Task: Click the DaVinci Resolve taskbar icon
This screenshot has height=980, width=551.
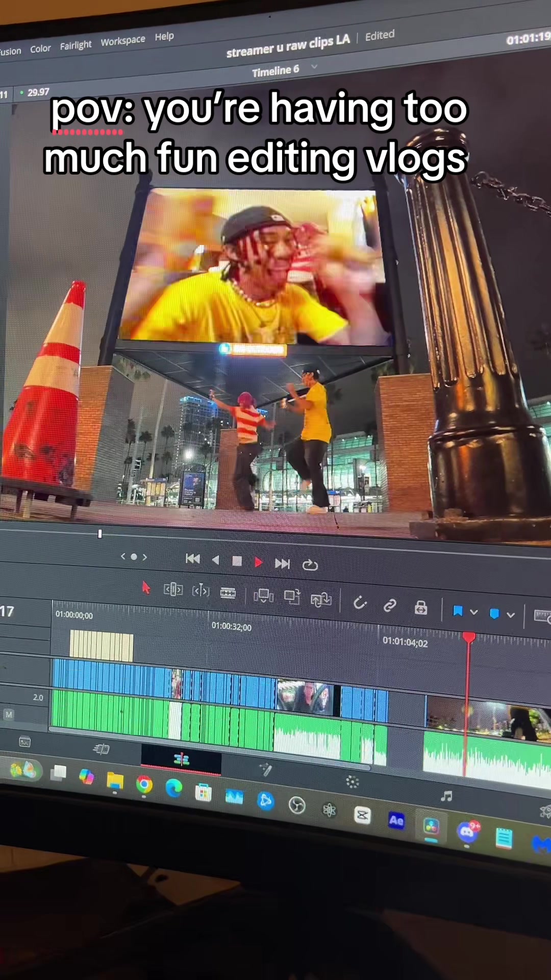Action: click(431, 825)
